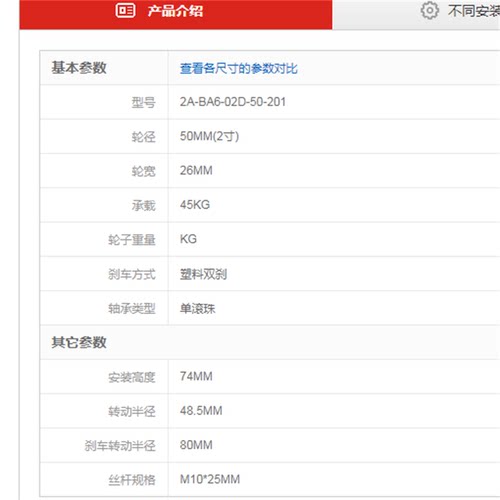Image resolution: width=500 pixels, height=500 pixels.
Task: Select the 26MM wheel width value
Action: coord(196,170)
